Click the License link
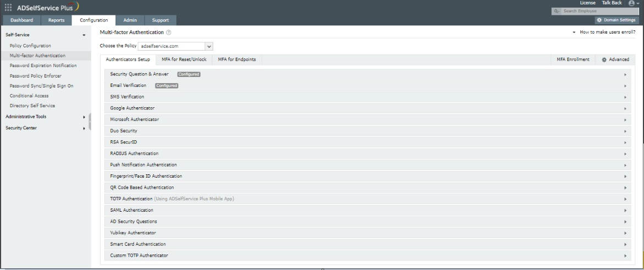This screenshot has height=270, width=644. pos(588,3)
